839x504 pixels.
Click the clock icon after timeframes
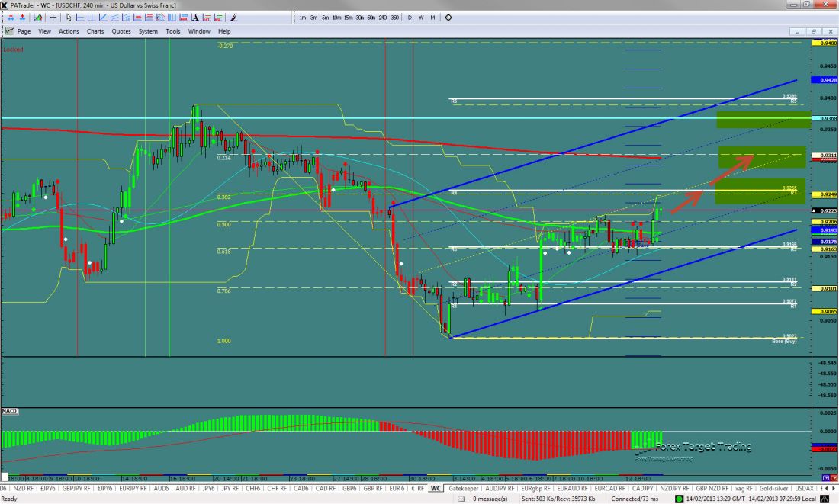(x=448, y=17)
